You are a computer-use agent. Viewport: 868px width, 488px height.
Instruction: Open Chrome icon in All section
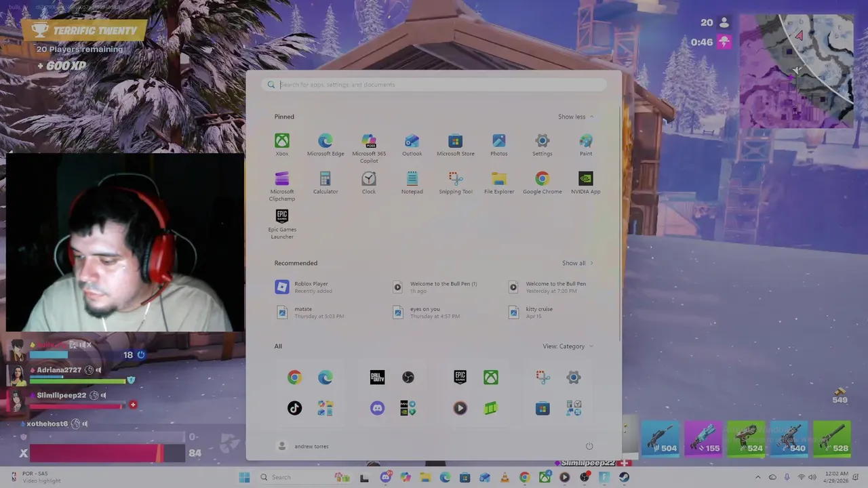click(294, 377)
